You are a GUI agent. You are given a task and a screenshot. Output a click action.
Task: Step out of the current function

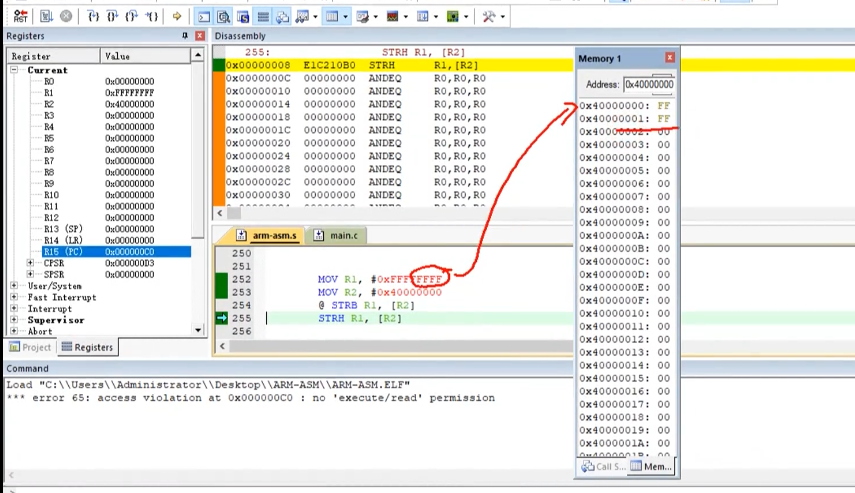point(131,16)
